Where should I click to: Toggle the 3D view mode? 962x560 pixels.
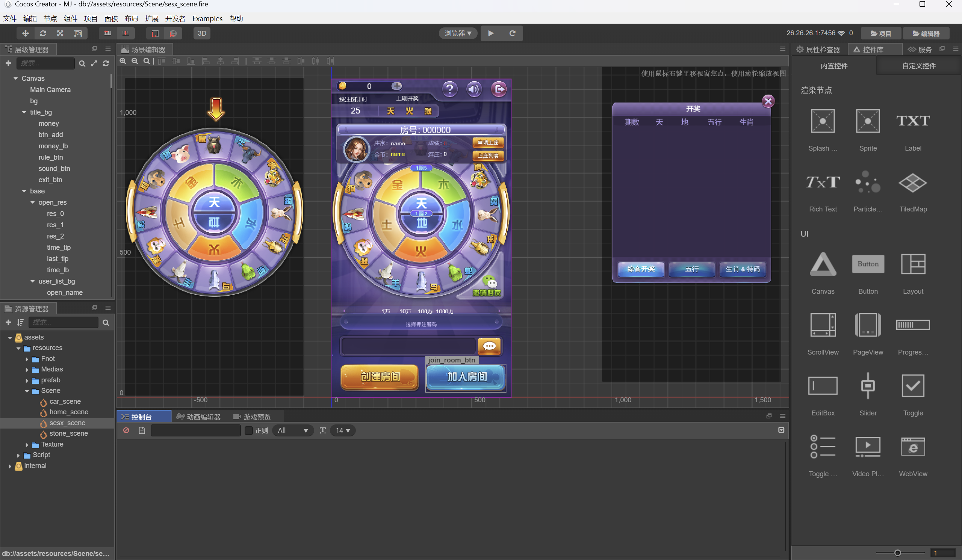pos(201,33)
